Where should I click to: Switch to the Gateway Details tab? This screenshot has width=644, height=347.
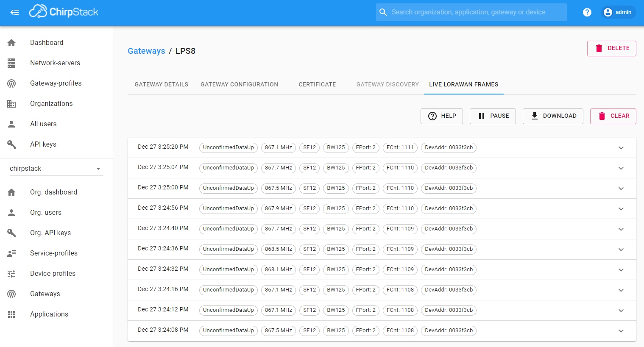click(x=162, y=84)
